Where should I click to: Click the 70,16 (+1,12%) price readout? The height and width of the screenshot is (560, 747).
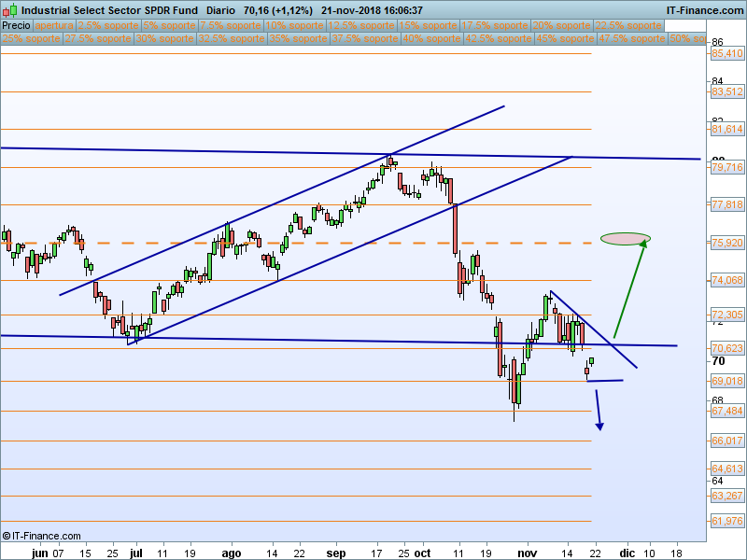[x=278, y=10]
